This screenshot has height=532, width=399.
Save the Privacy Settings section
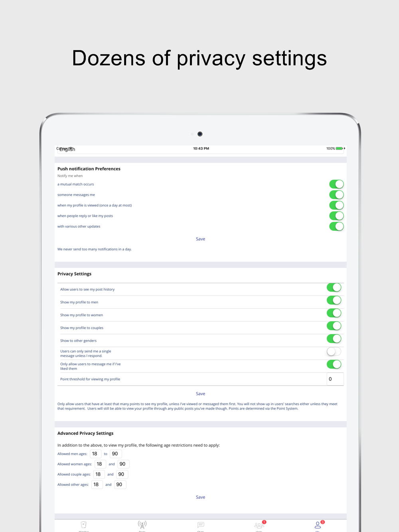click(x=200, y=394)
